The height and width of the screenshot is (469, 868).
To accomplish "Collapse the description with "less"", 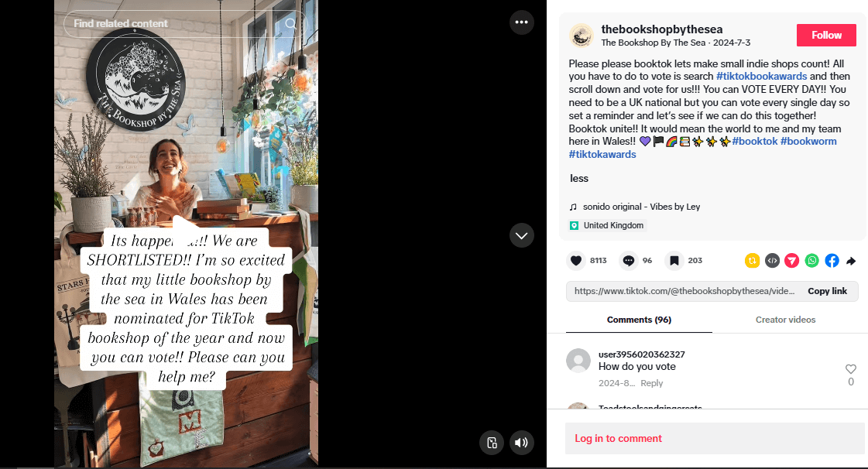I will tap(579, 178).
